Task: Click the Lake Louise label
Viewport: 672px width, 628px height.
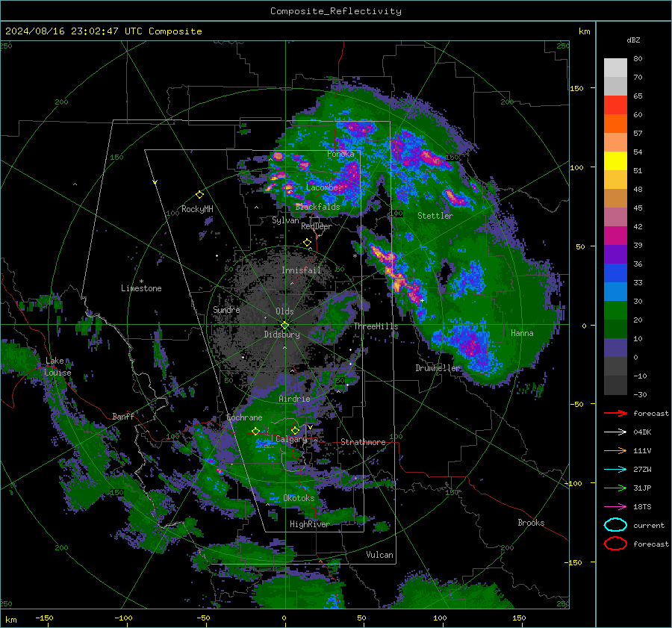Action: pos(57,367)
